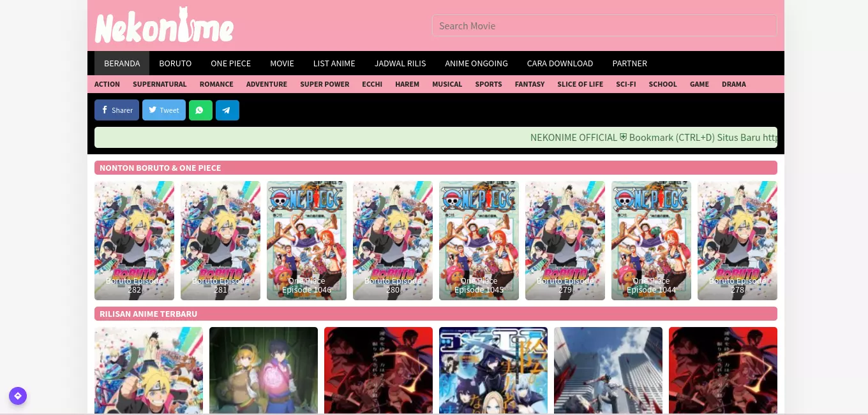Share page via WhatsApp icon

(200, 110)
